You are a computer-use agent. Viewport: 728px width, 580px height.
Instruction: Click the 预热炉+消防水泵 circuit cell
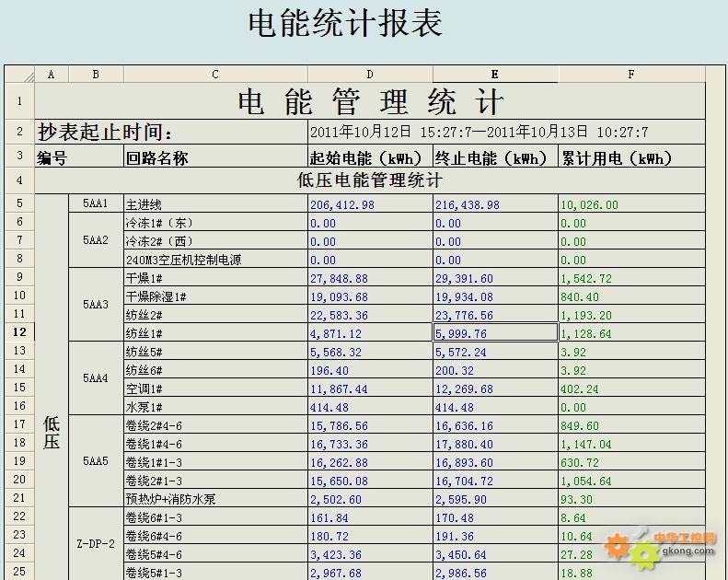click(x=215, y=499)
